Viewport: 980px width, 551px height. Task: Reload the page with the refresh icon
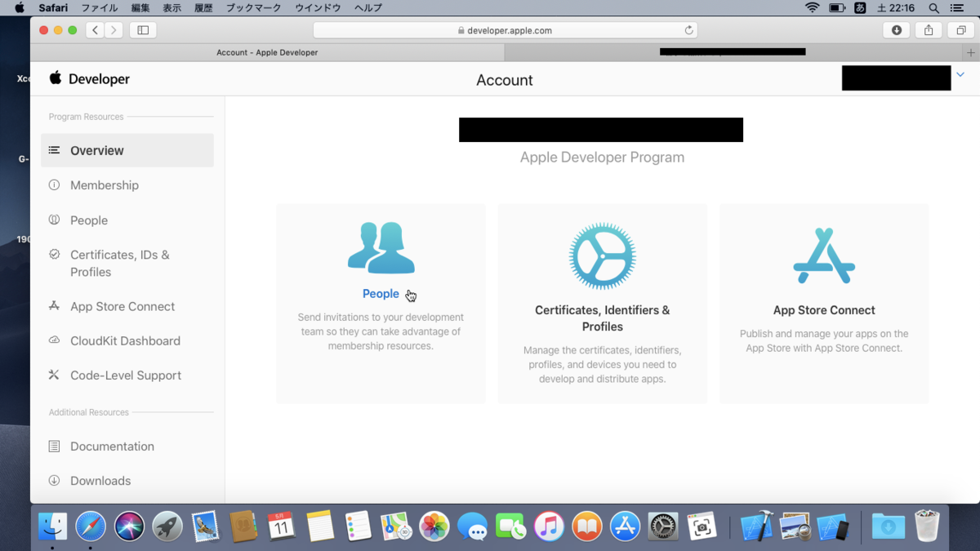[689, 30]
